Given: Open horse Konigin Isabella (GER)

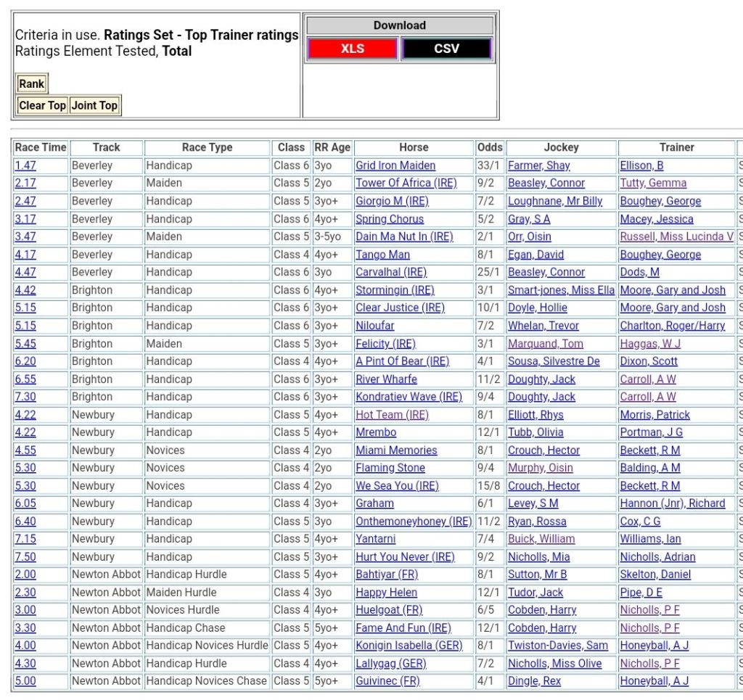Looking at the screenshot, I should 409,646.
